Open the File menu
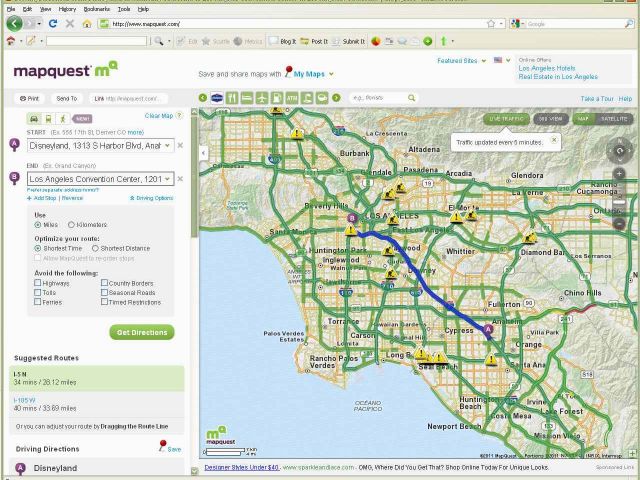 11,9
